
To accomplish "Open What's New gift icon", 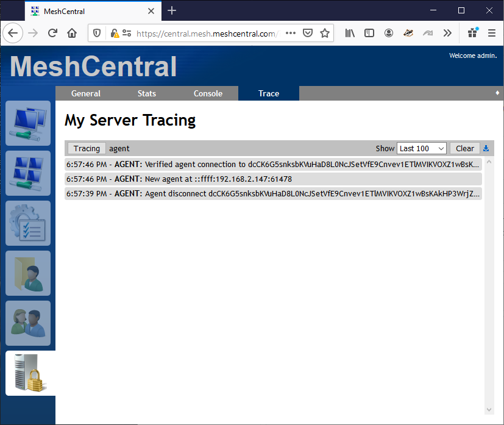I will [x=472, y=33].
